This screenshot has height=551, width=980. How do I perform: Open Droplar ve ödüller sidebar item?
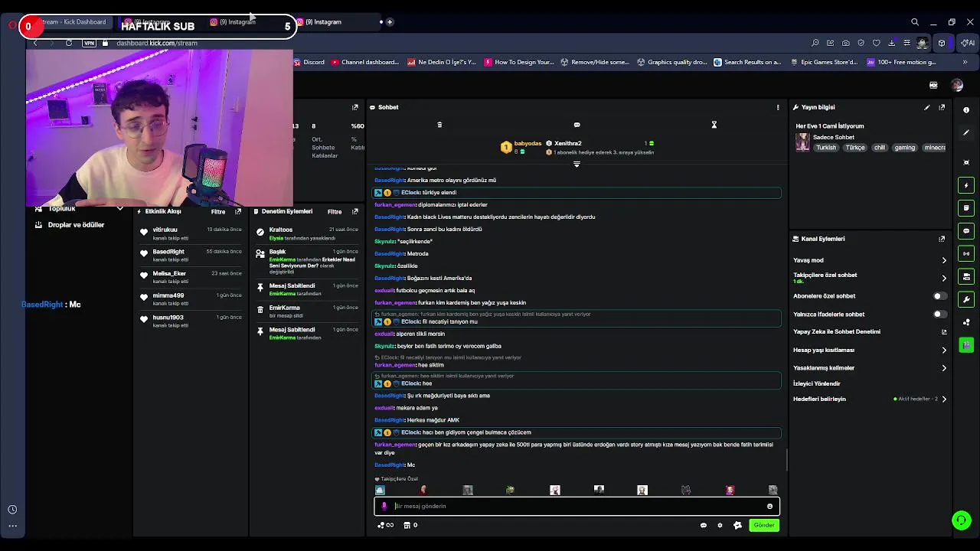coord(76,225)
